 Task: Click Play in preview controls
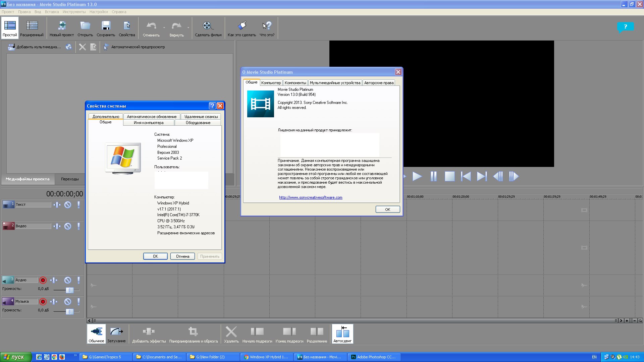[x=417, y=176]
